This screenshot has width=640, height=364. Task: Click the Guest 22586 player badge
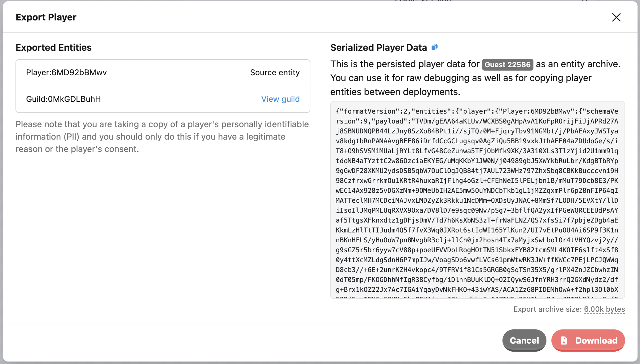tap(507, 64)
